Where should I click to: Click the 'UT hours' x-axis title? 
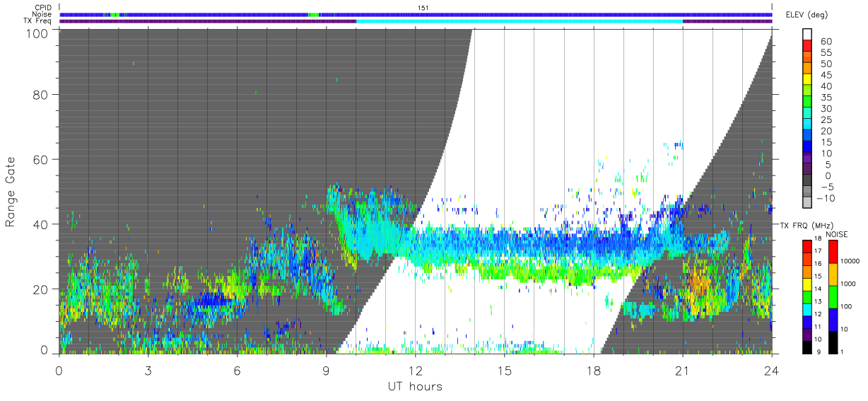pos(415,386)
